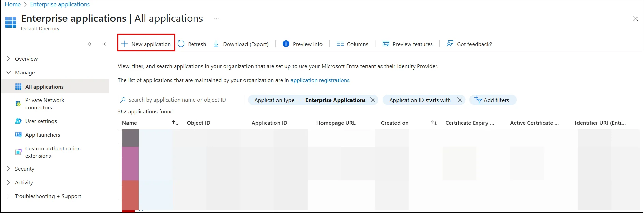Open App launchers page

tap(43, 135)
